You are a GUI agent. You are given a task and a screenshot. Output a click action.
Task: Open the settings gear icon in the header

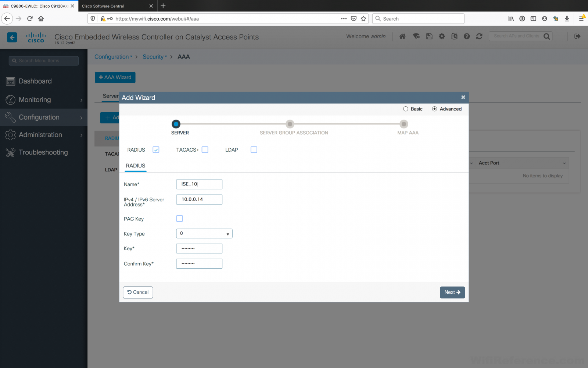442,36
